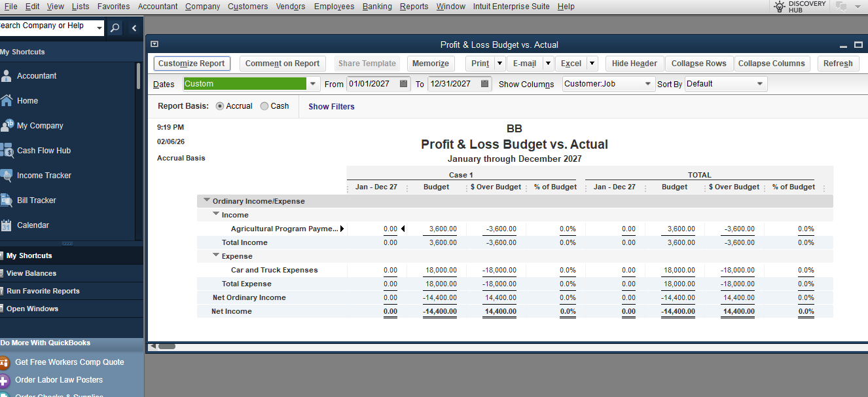The width and height of the screenshot is (868, 397).
Task: Open the Banking menu
Action: (377, 7)
